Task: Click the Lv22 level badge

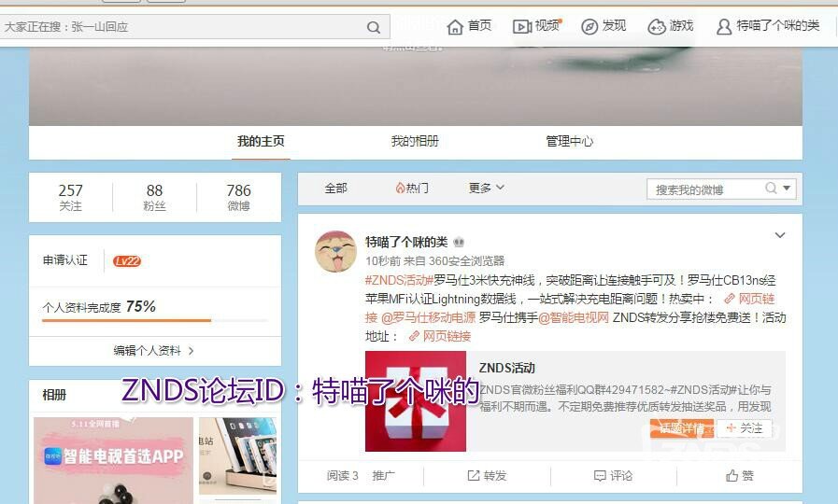Action: coord(127,261)
